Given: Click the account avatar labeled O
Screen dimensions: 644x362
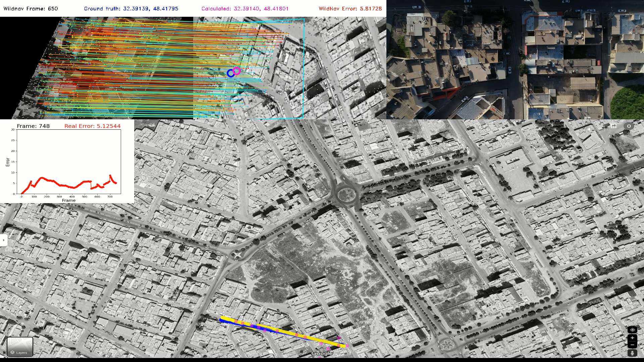Looking at the screenshot, I should click(x=629, y=126).
